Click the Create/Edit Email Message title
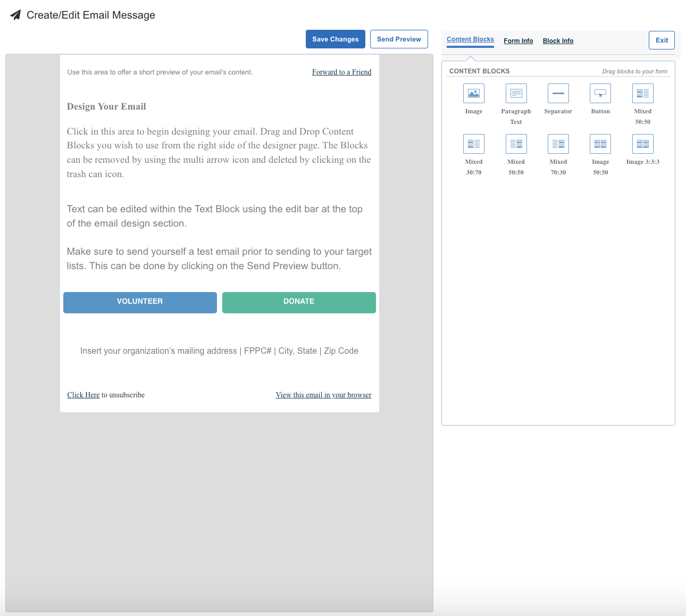This screenshot has height=616, width=686. point(91,15)
